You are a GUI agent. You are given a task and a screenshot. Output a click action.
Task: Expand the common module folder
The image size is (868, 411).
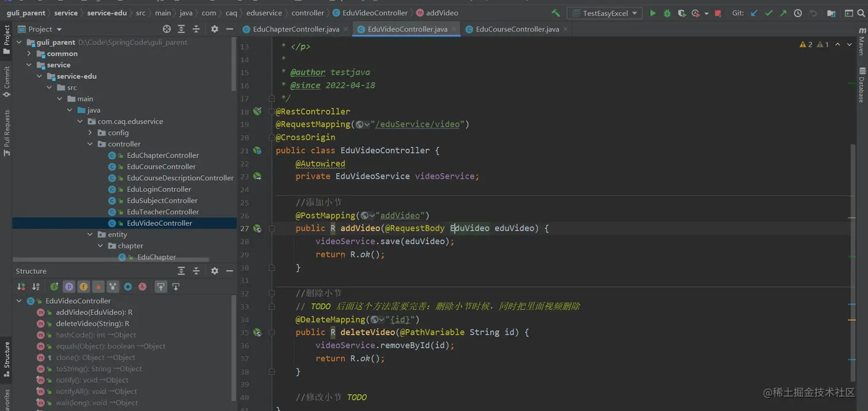[x=29, y=53]
